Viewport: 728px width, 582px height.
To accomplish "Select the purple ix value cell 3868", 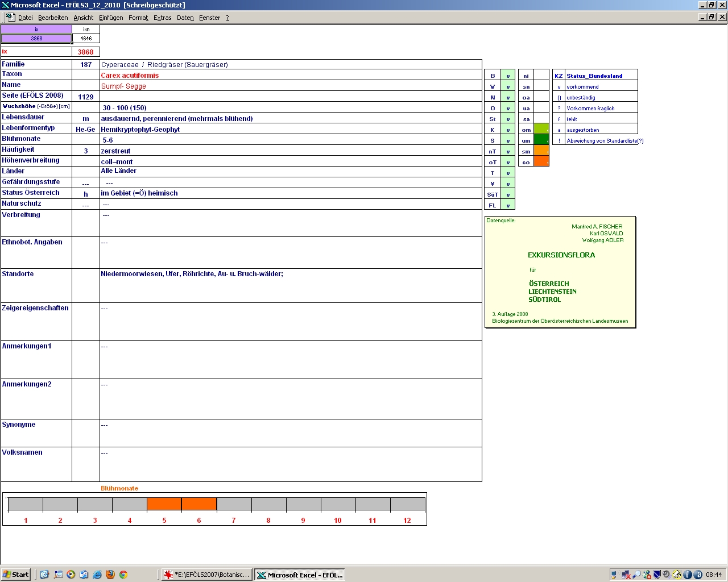I will (x=36, y=39).
